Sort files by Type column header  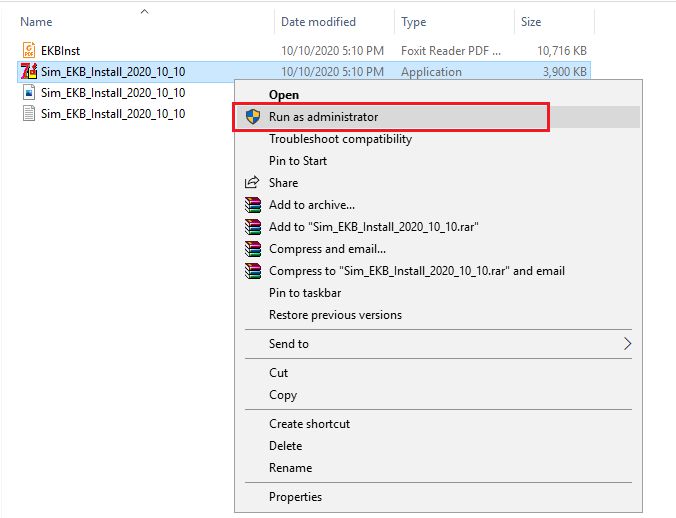tap(414, 21)
